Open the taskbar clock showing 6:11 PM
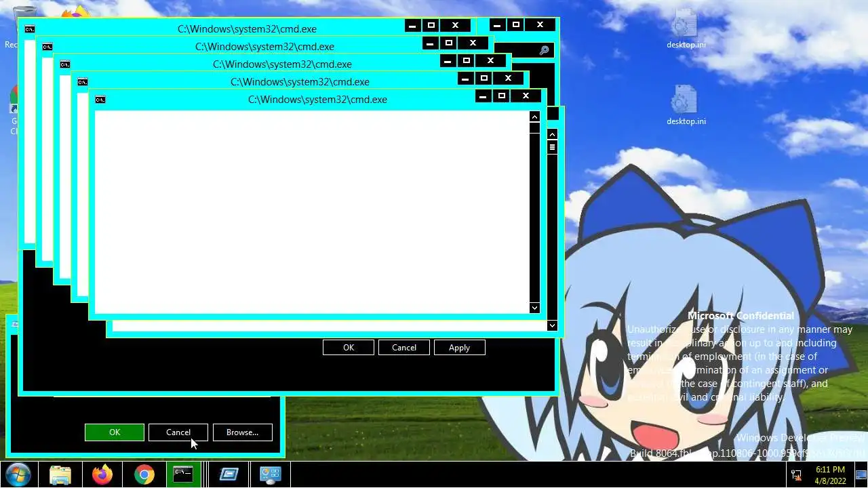This screenshot has width=868, height=488. (x=830, y=474)
